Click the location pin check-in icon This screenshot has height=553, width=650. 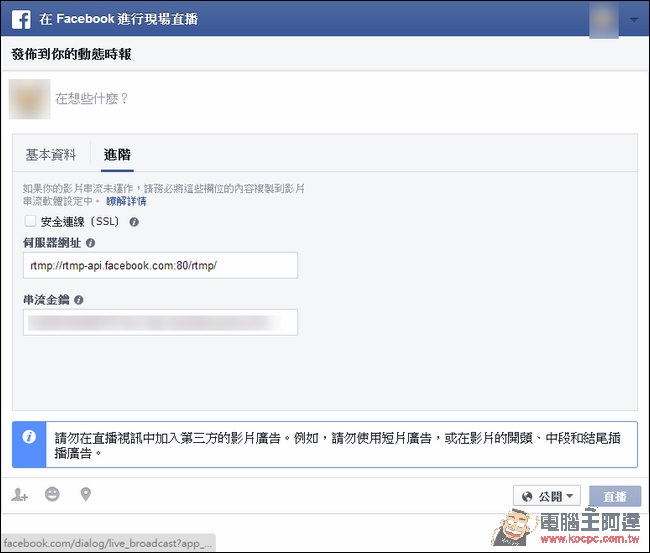[86, 495]
